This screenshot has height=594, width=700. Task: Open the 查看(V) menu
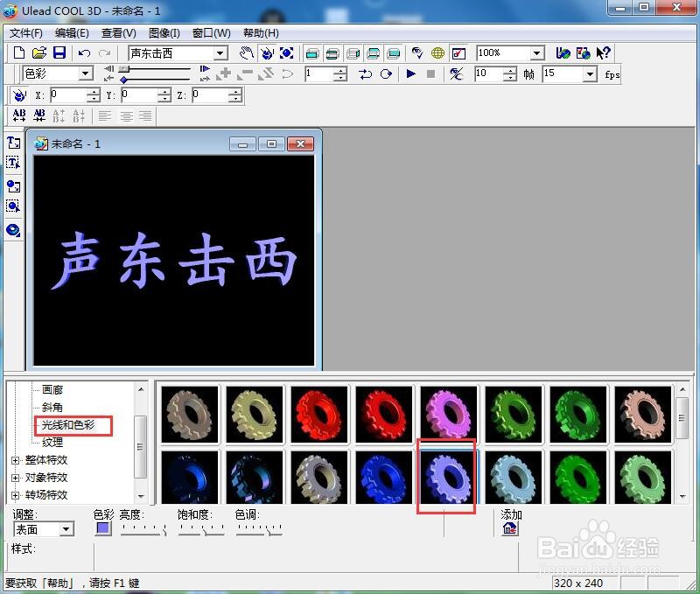119,33
